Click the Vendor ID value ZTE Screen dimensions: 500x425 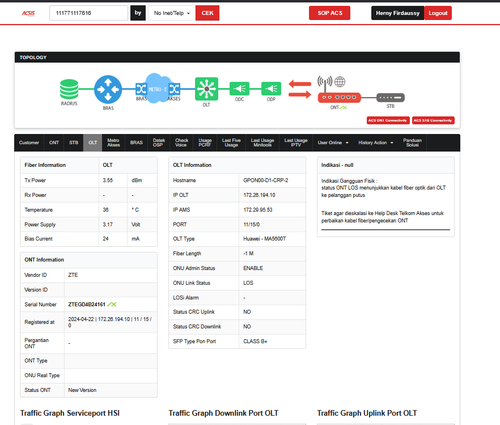point(73,275)
